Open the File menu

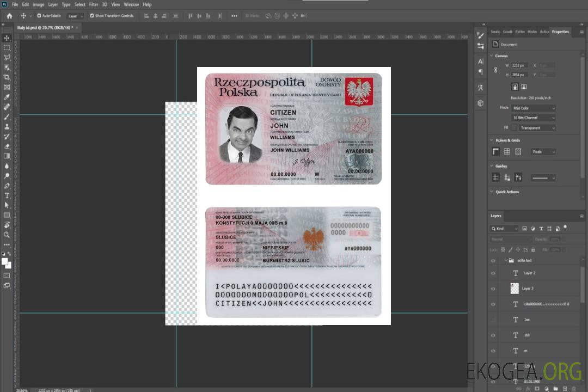[15, 4]
